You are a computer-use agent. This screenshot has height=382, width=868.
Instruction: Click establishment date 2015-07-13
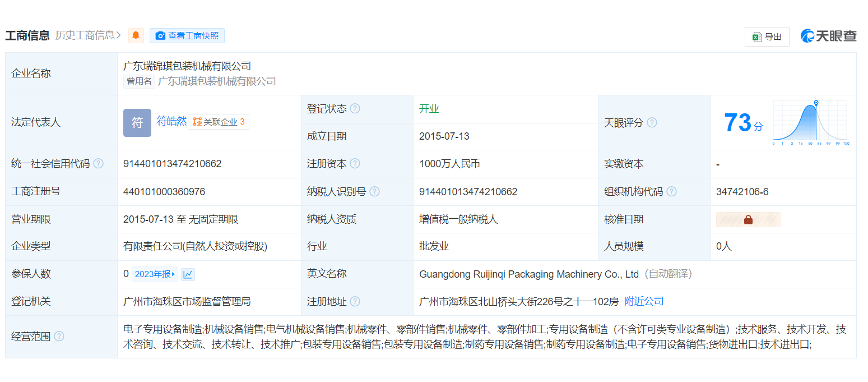click(444, 136)
